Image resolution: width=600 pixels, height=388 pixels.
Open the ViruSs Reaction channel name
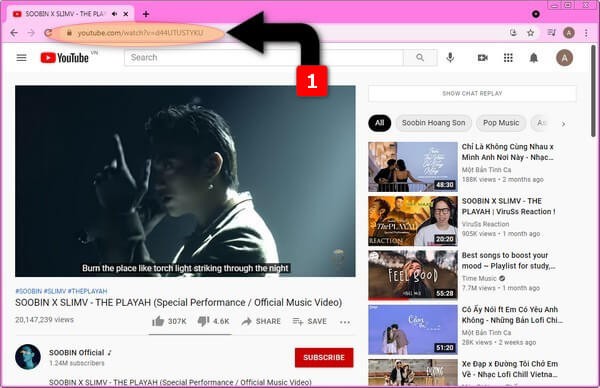485,224
